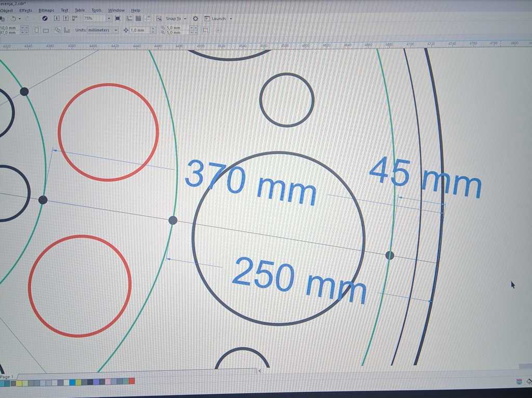
Task: Pick the purple palette swatch
Action: 96,382
